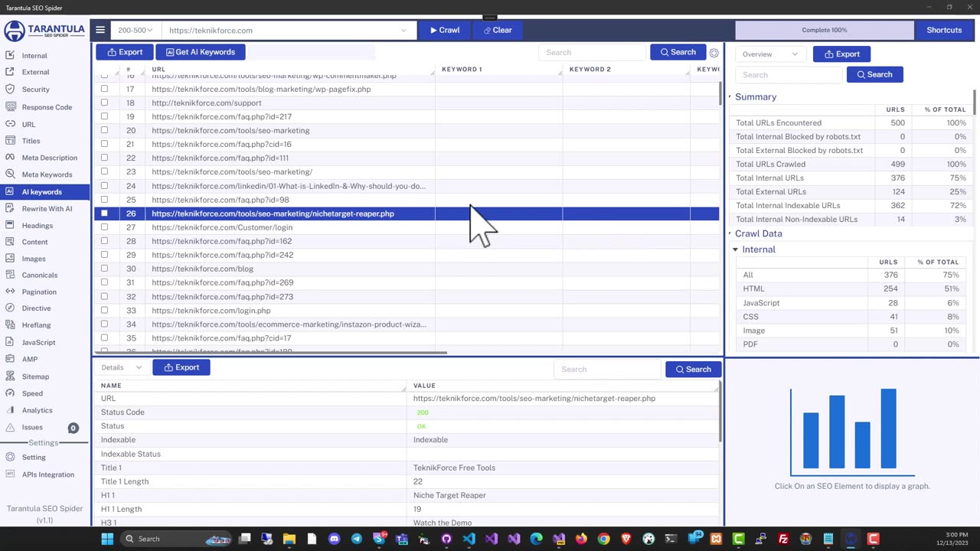This screenshot has width=980, height=551.
Task: Check the box for row 35
Action: point(104,337)
